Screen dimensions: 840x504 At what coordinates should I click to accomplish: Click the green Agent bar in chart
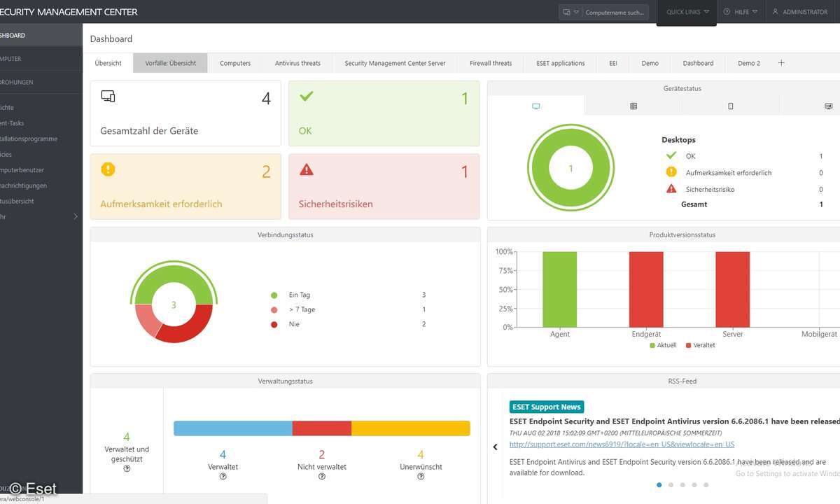coord(560,290)
